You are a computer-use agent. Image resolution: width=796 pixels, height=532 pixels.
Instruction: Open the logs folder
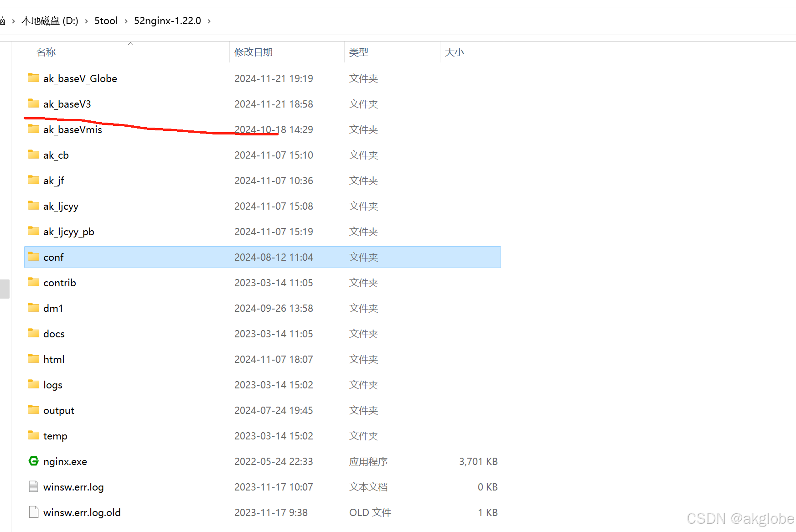click(52, 384)
